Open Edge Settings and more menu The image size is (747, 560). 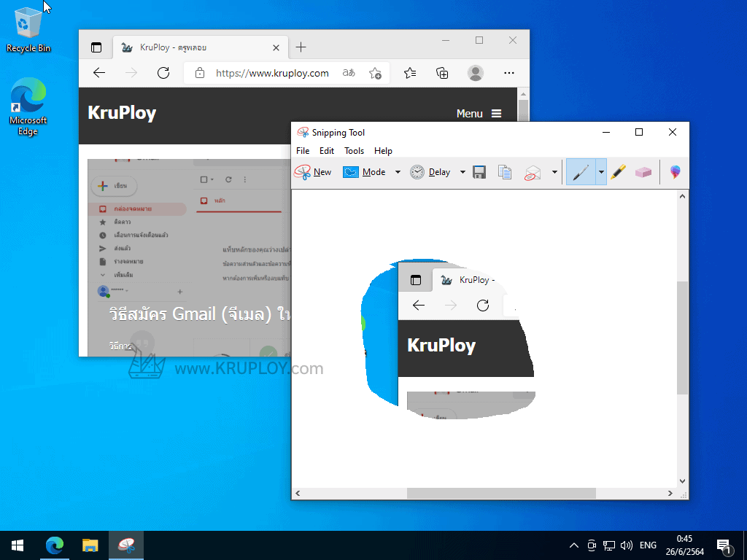pos(508,73)
